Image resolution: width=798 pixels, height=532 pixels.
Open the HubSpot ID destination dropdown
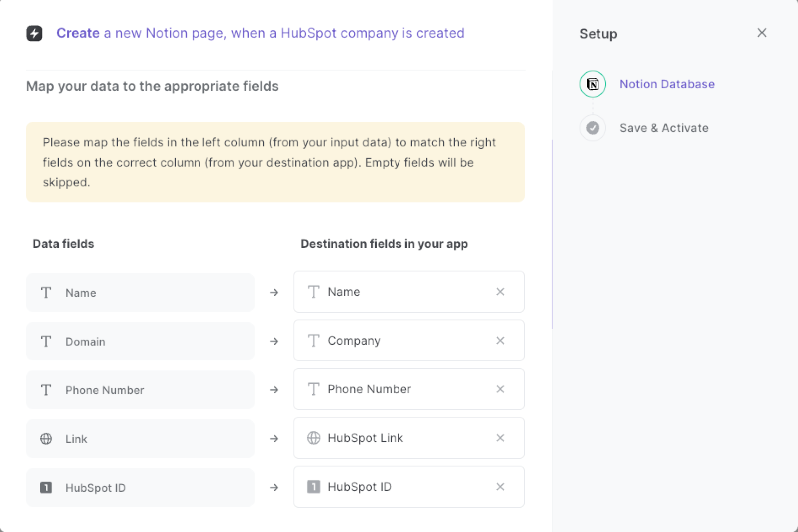point(408,487)
